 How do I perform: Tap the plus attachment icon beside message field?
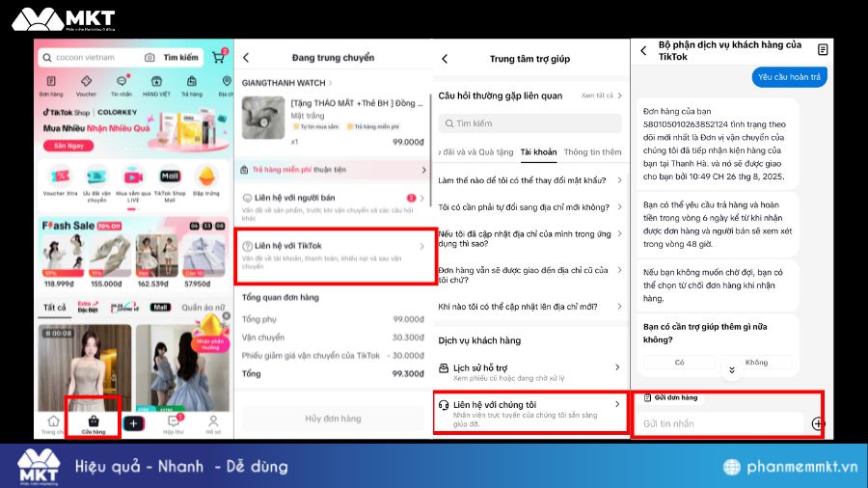[818, 423]
